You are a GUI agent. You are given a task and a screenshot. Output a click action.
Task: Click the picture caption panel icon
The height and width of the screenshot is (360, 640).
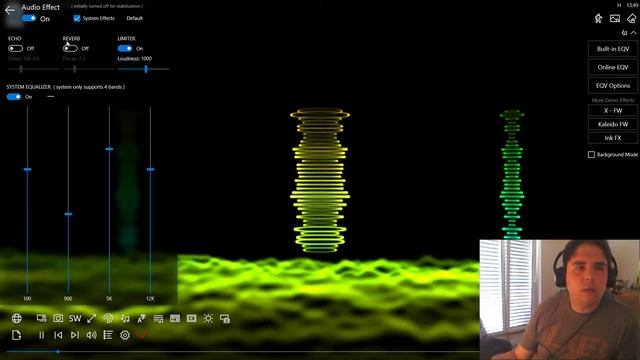click(x=175, y=318)
